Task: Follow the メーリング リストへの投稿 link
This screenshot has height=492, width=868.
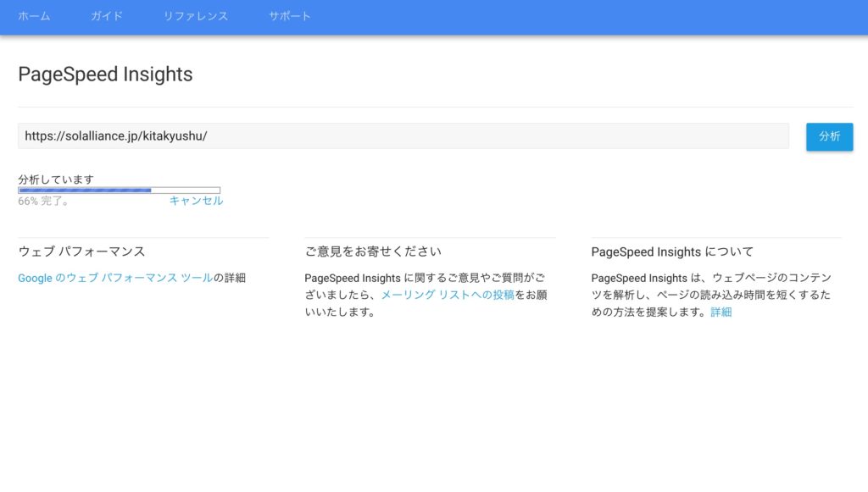Action: pos(448,295)
